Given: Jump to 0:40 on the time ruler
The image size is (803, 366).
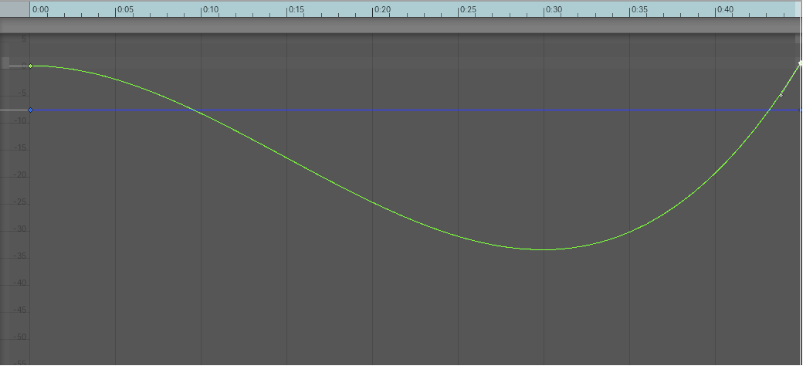Looking at the screenshot, I should click(725, 9).
